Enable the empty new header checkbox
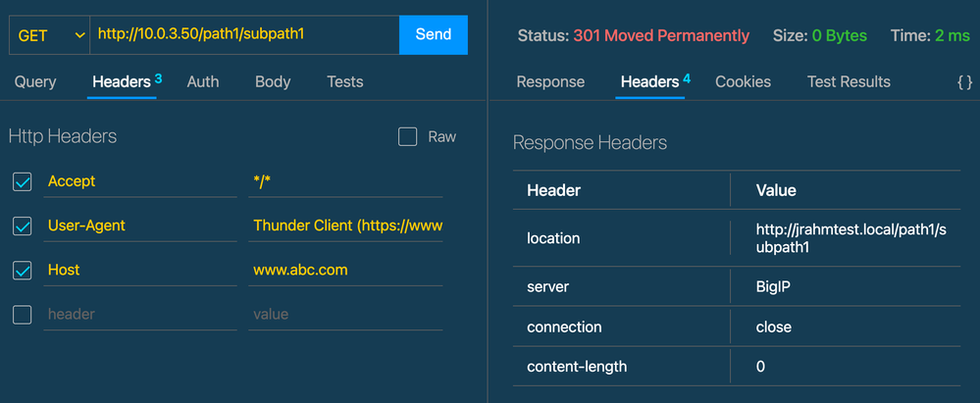The width and height of the screenshot is (980, 403). click(23, 314)
